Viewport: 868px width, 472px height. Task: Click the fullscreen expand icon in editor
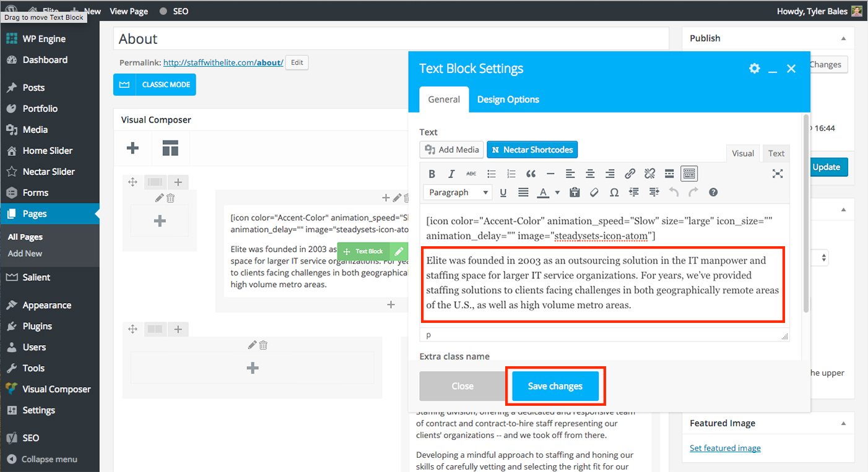pos(778,174)
